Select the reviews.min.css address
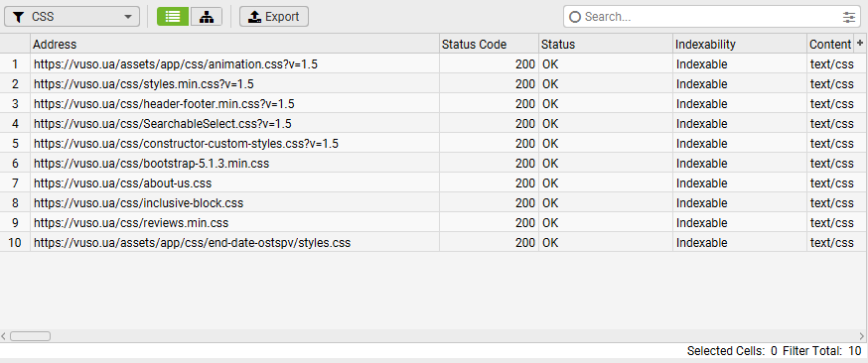Image resolution: width=868 pixels, height=363 pixels. (x=131, y=223)
